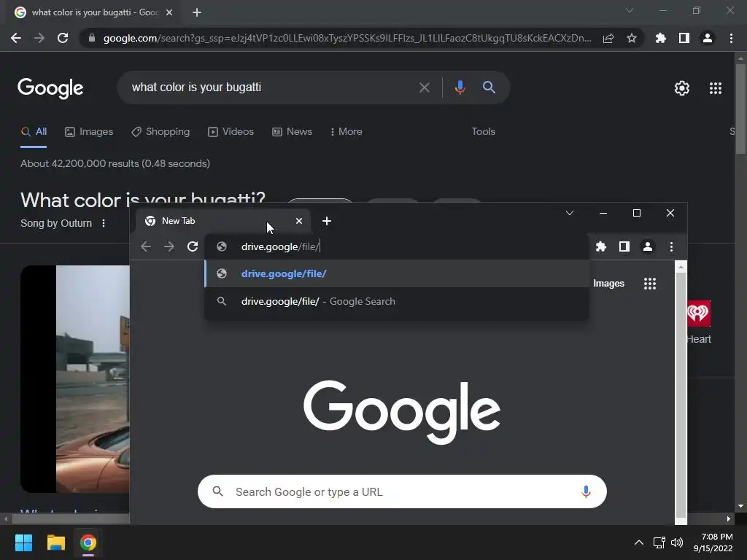Switch to Images results tab
Image resolution: width=747 pixels, height=560 pixels.
(89, 131)
